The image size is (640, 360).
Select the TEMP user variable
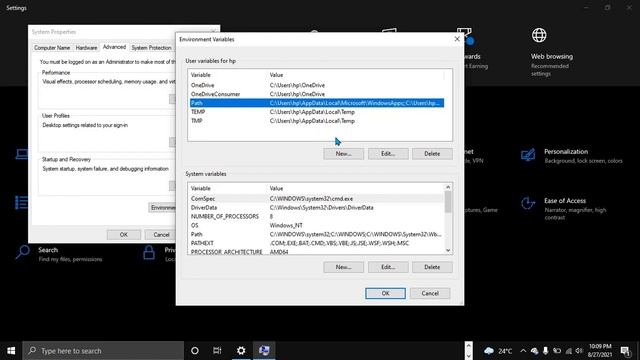[317, 112]
